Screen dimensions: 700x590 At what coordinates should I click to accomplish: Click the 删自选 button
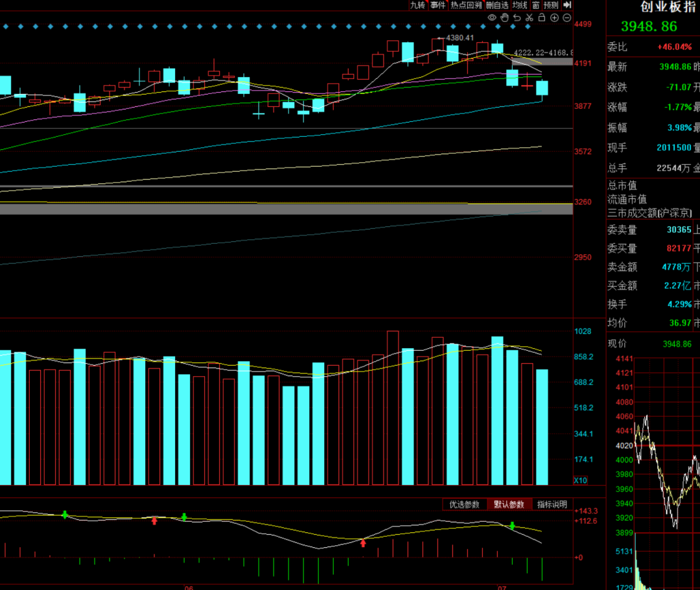click(x=497, y=5)
